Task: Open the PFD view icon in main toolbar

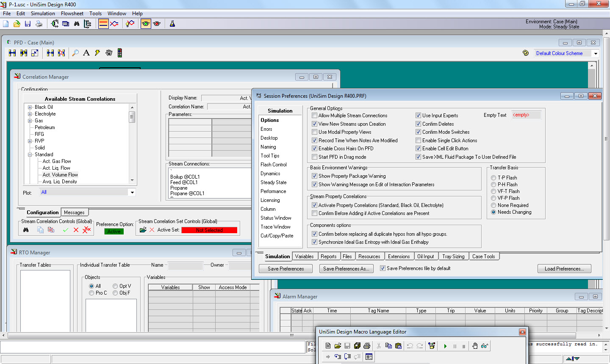Action: click(x=55, y=24)
